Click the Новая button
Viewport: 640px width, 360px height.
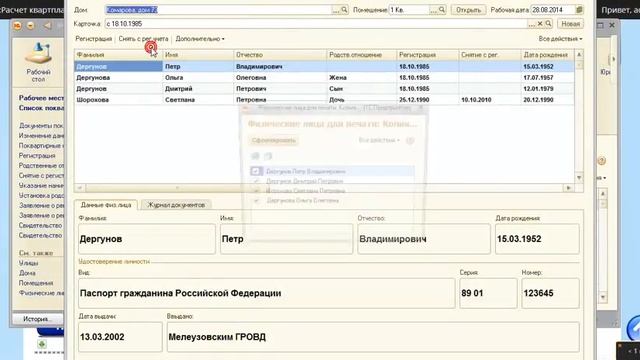coord(570,24)
